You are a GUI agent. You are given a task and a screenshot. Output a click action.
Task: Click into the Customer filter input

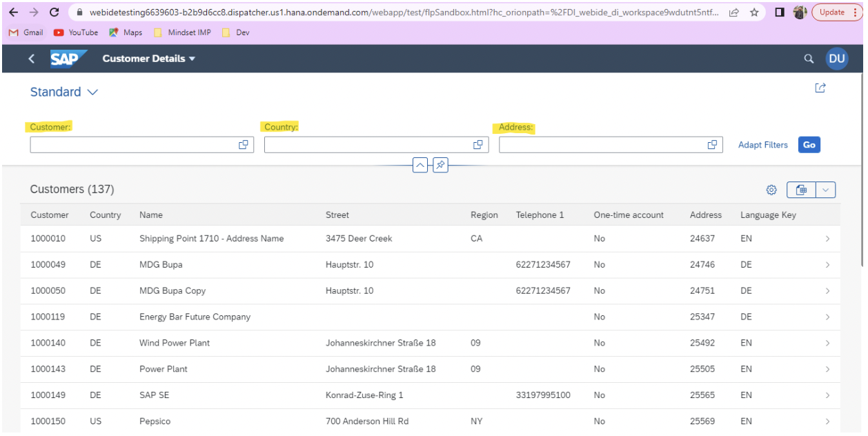click(131, 145)
